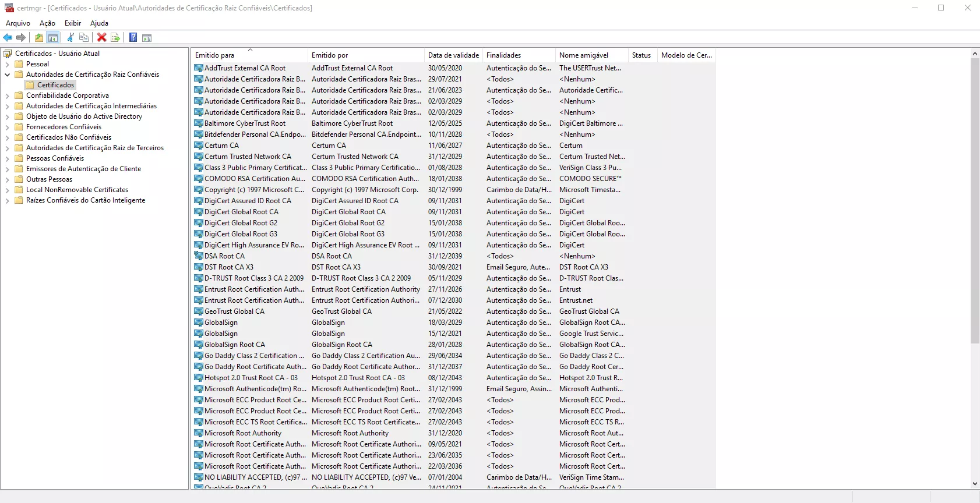
Task: Sort by the Status column header
Action: tap(643, 55)
